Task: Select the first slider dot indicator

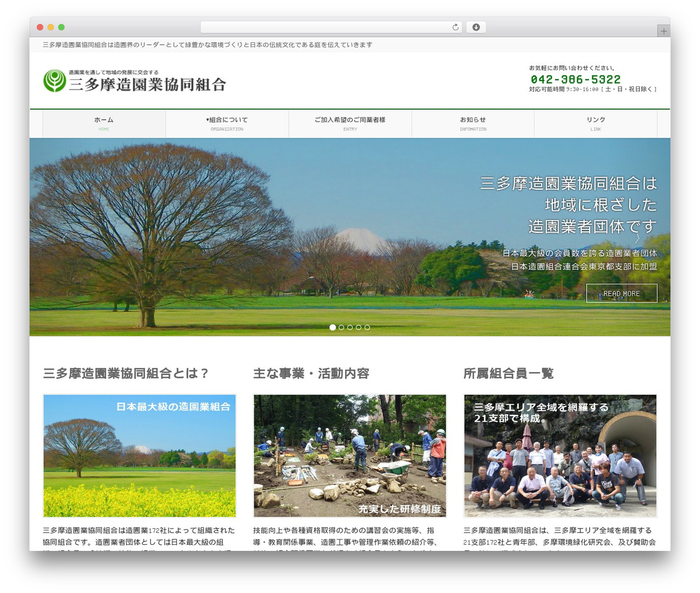Action: tap(332, 327)
